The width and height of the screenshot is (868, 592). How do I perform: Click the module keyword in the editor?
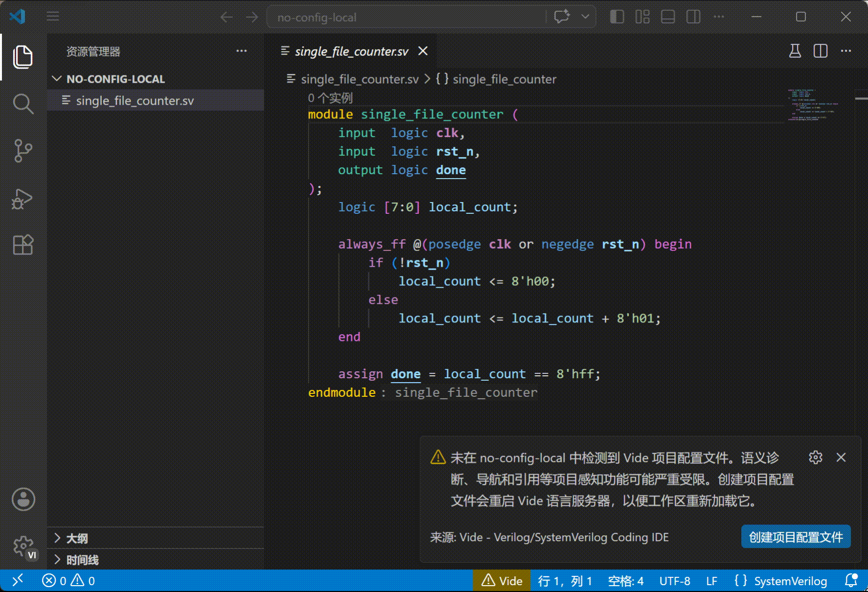tap(330, 114)
